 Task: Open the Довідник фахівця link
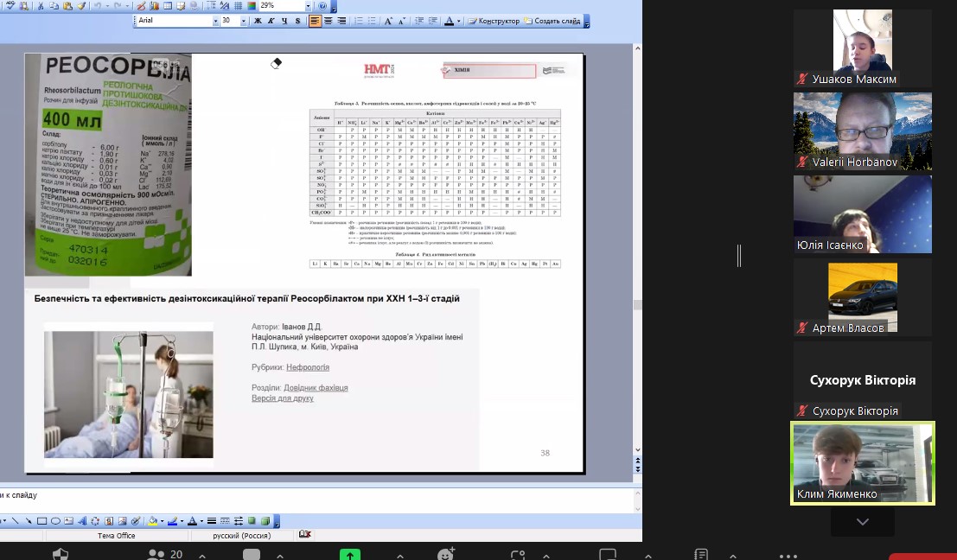[x=316, y=388]
